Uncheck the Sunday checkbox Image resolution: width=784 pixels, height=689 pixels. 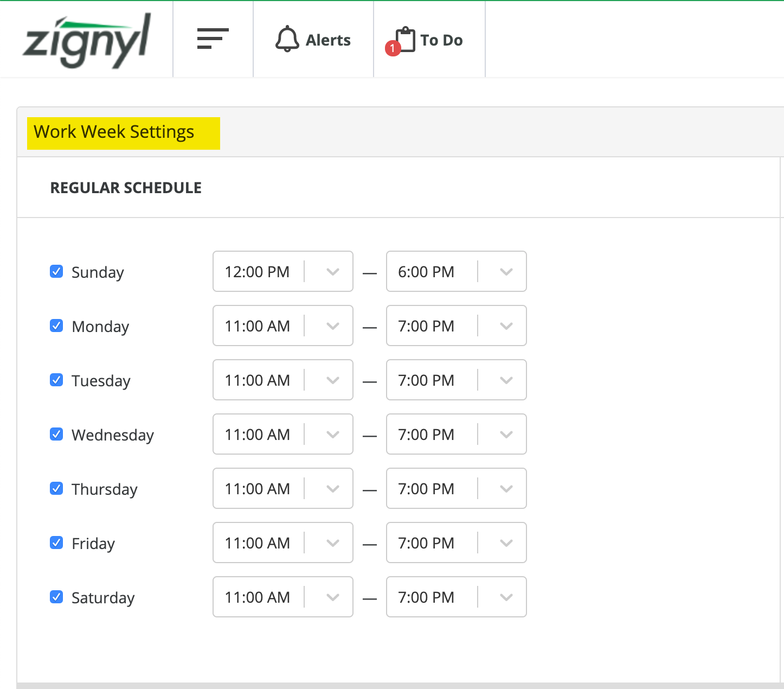click(56, 271)
